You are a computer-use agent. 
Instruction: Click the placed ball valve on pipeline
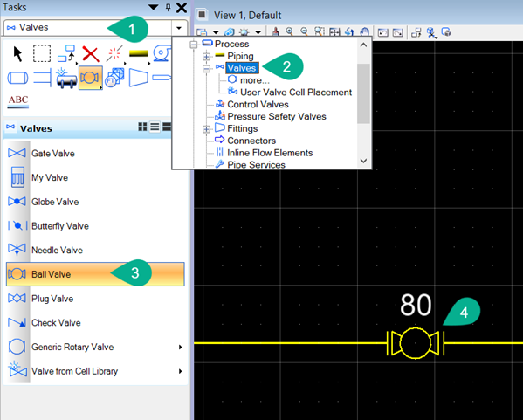click(x=416, y=343)
